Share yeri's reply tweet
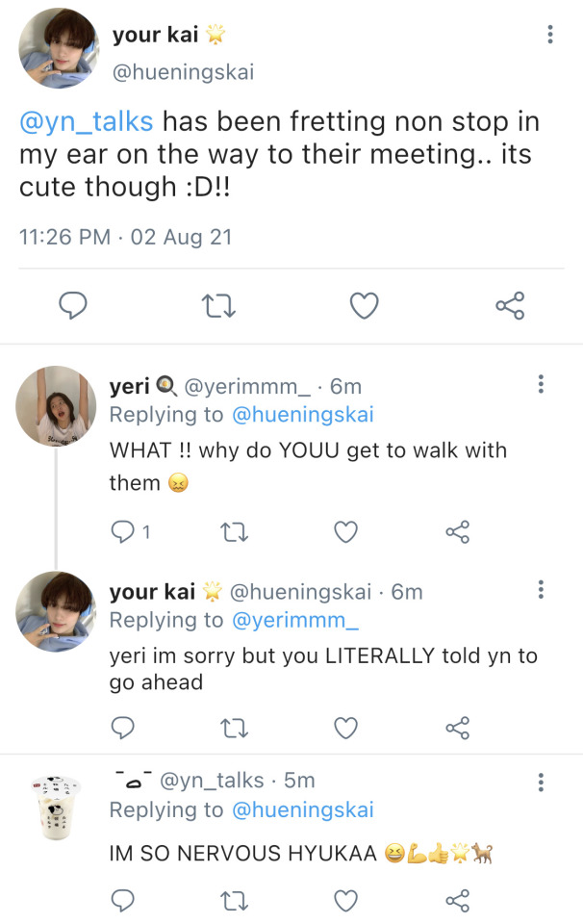This screenshot has height=924, width=583. [457, 531]
